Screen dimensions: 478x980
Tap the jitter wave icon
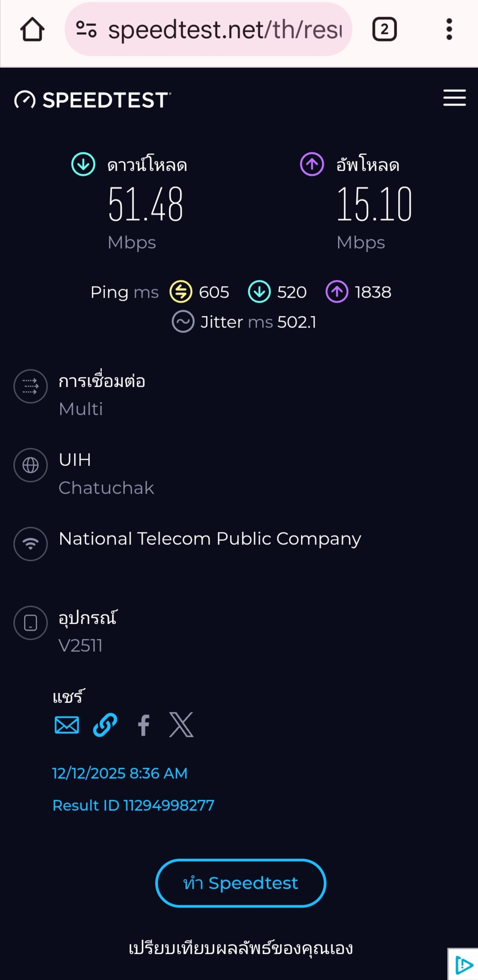[x=183, y=322]
